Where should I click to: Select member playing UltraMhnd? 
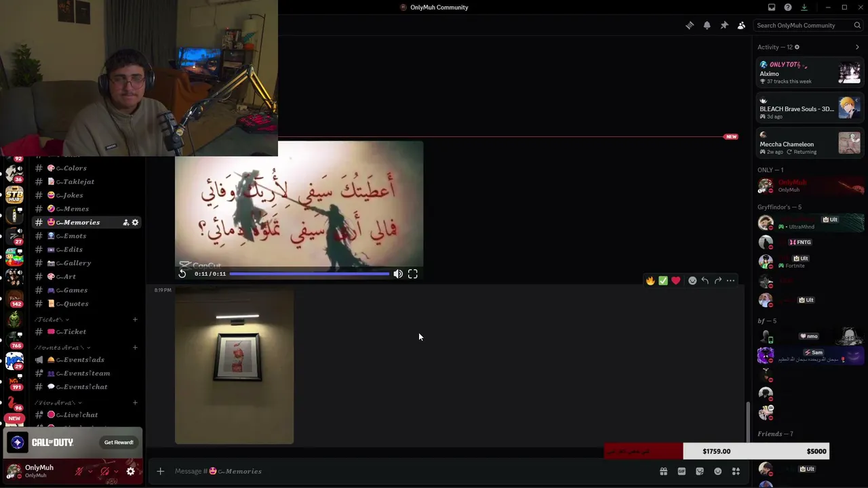coord(810,223)
